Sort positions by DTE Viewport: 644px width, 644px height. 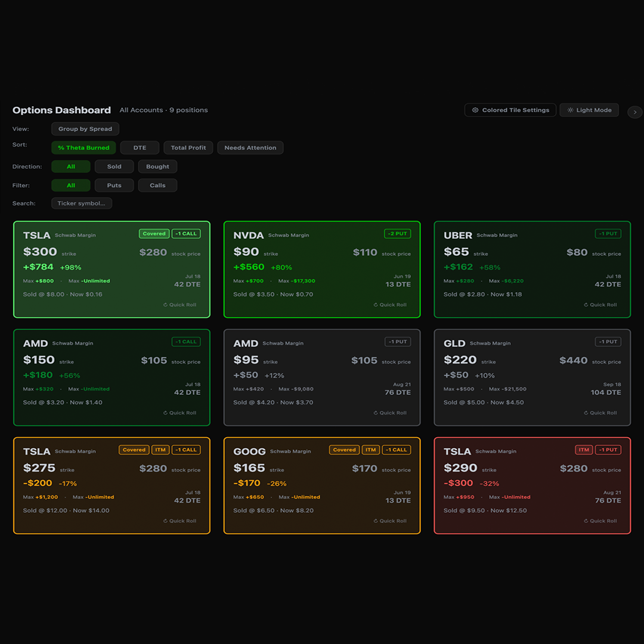(x=140, y=148)
